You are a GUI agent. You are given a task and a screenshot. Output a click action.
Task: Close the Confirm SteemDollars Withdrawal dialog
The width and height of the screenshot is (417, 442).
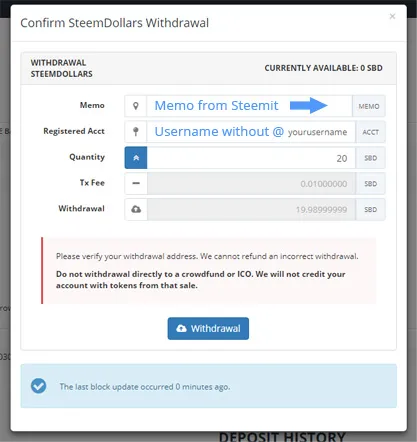coord(392,16)
